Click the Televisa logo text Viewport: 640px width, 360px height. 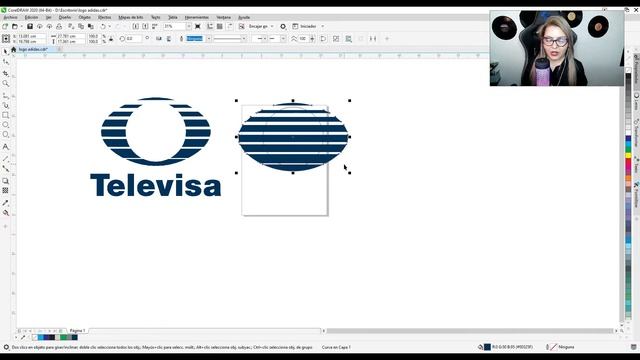[156, 185]
